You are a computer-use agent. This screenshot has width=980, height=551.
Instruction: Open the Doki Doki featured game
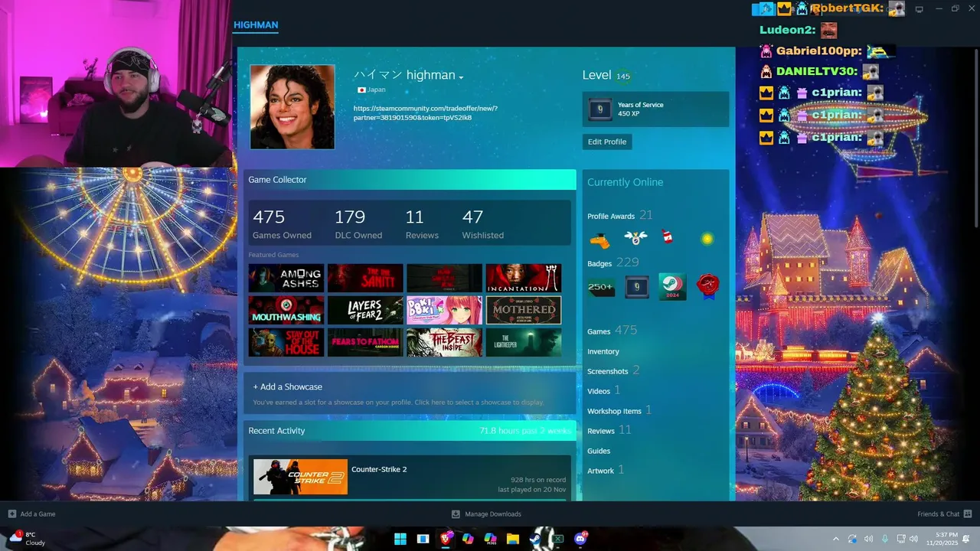tap(444, 310)
